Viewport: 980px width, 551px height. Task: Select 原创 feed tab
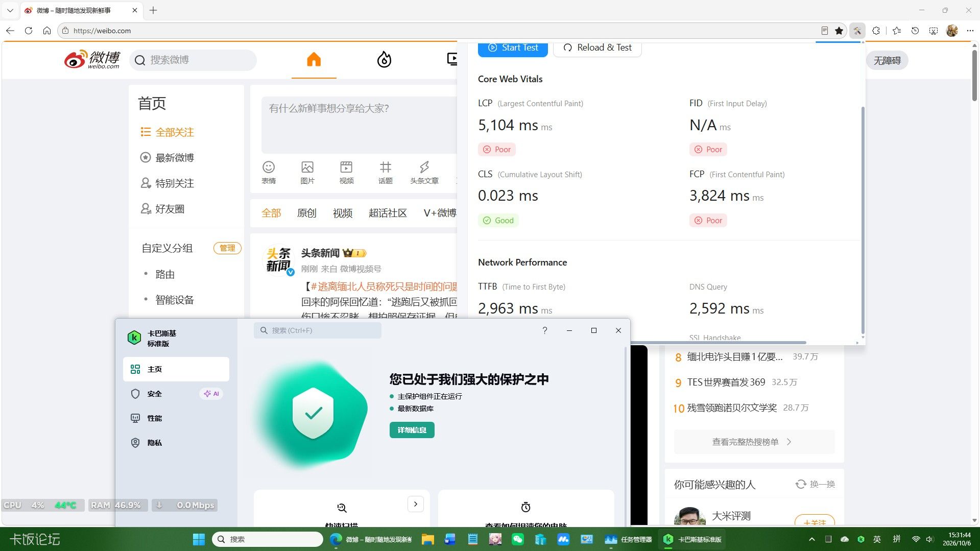coord(307,213)
